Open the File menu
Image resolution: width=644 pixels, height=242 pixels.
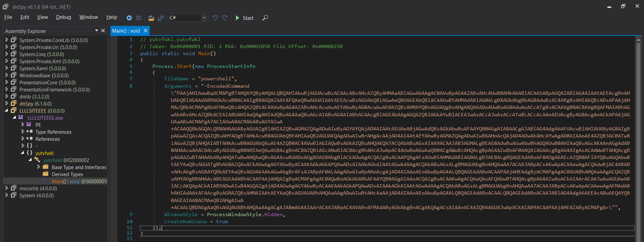(8, 17)
